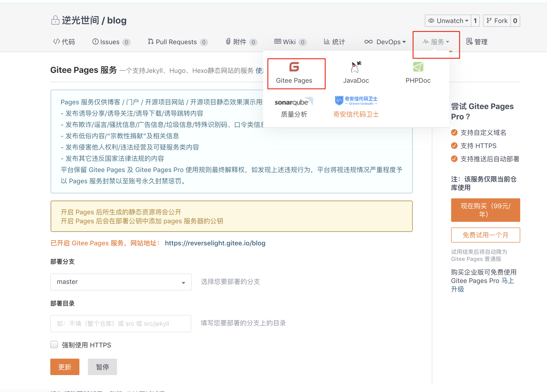This screenshot has height=392, width=547.
Task: Click the Issues exclamation circle icon
Action: [95, 42]
